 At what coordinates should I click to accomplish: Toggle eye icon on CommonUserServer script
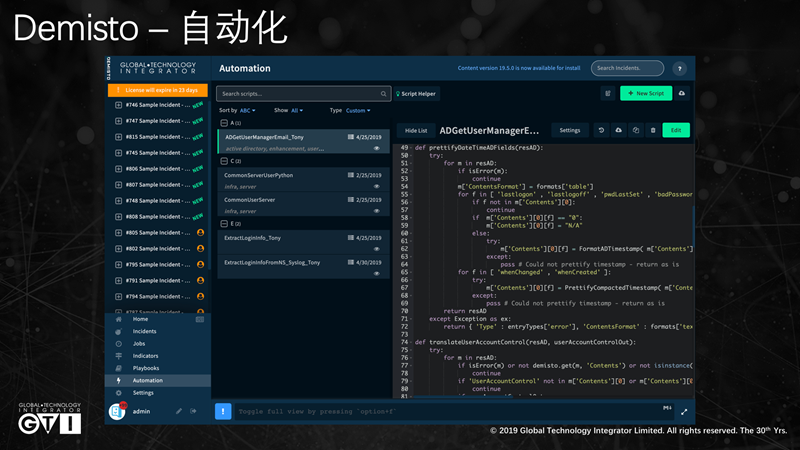pos(377,211)
